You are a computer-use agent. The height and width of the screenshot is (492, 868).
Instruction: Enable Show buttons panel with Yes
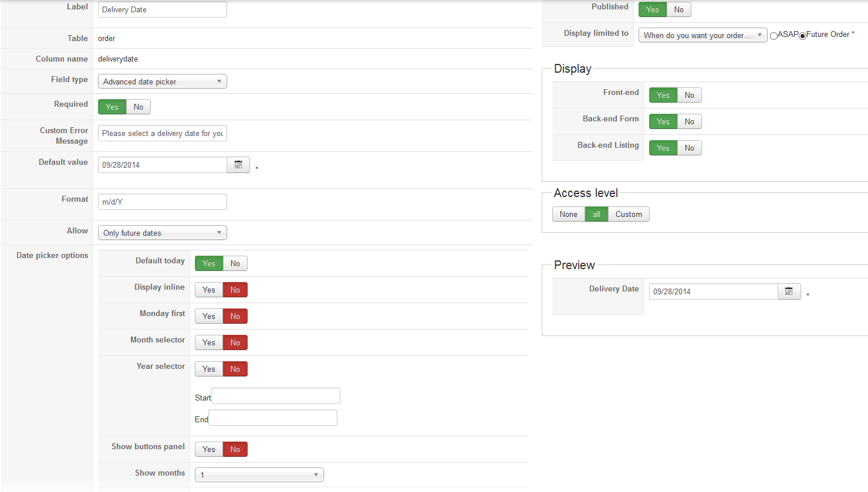tap(209, 449)
